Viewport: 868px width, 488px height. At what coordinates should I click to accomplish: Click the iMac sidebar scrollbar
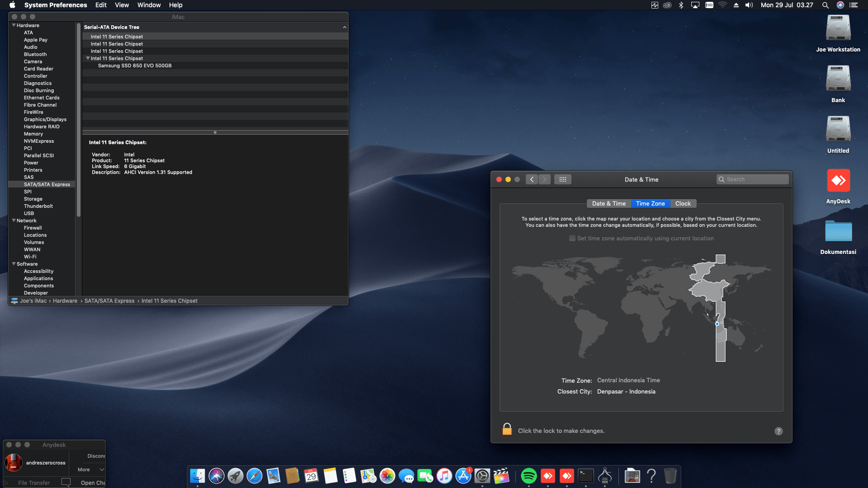pos(79,120)
